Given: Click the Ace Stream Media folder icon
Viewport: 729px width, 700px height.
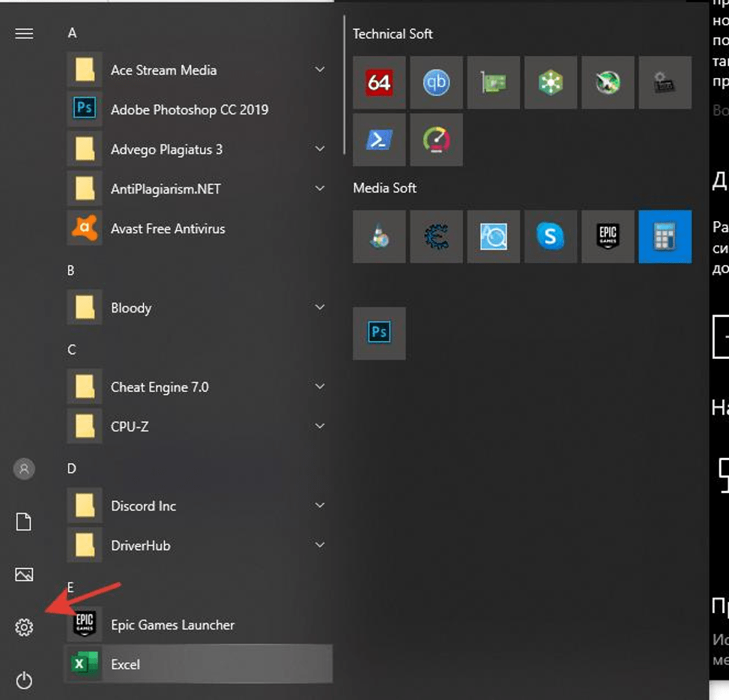Looking at the screenshot, I should coord(85,70).
